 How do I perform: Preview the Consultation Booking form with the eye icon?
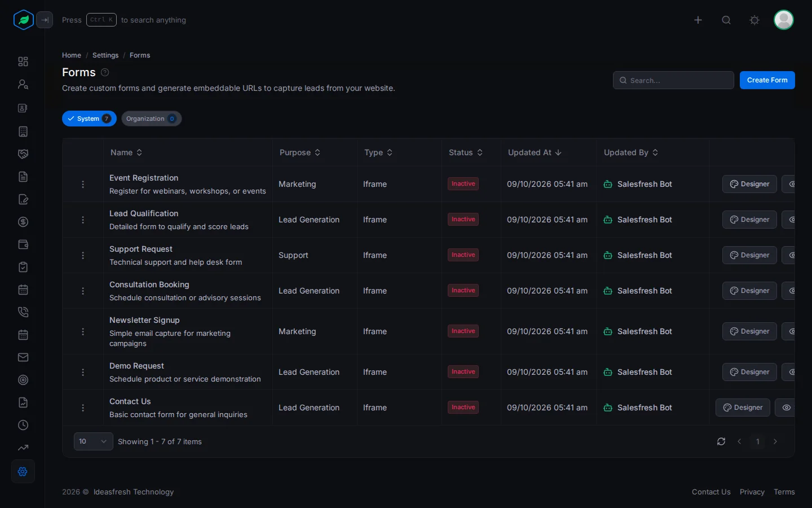tap(788, 291)
